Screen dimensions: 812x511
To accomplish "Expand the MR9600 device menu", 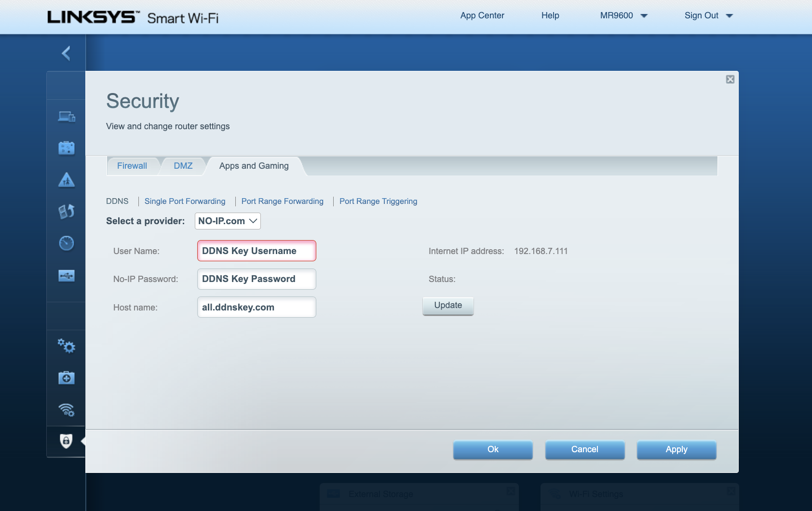I will coord(623,15).
